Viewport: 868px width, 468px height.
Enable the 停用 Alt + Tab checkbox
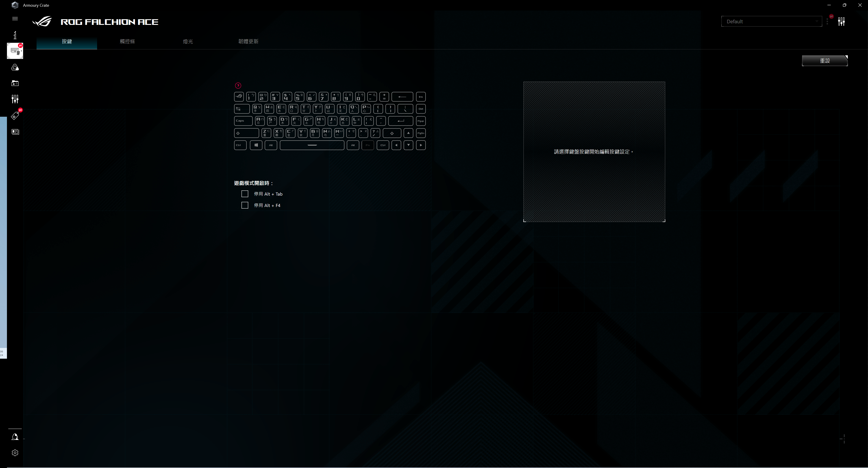click(245, 194)
